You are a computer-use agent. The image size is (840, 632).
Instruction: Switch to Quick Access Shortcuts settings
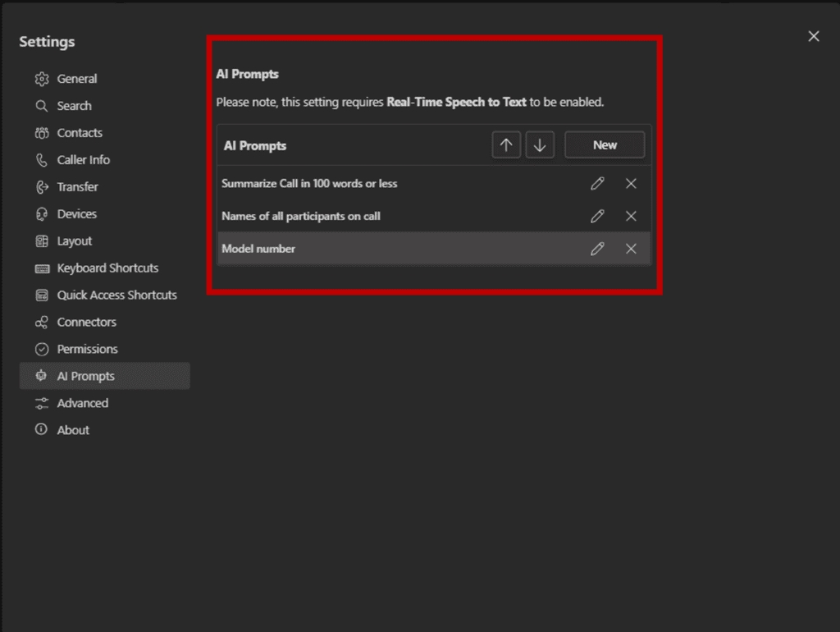[116, 295]
